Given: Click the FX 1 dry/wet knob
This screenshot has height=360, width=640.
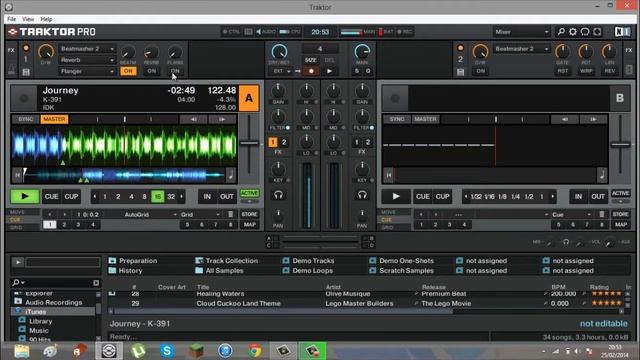Looking at the screenshot, I should [x=46, y=52].
